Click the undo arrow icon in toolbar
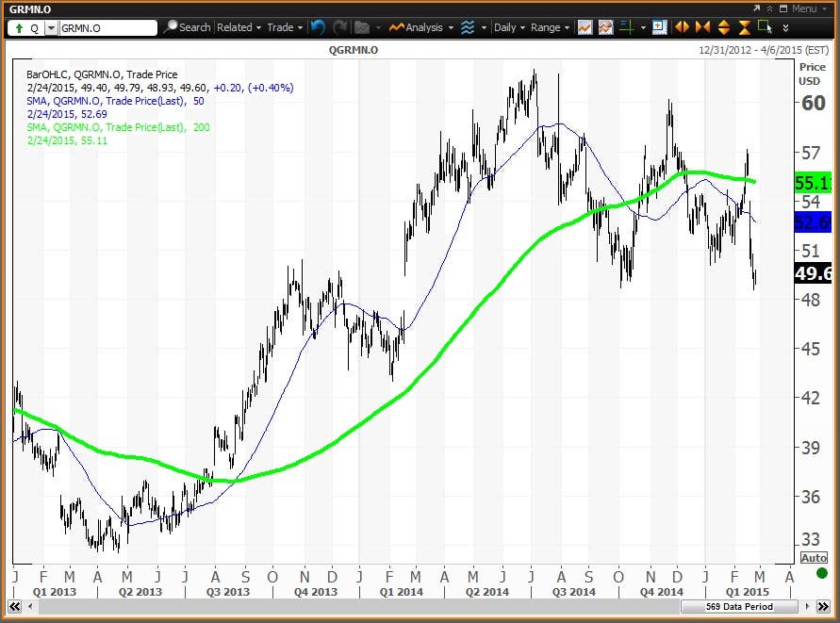This screenshot has width=840, height=623. [318, 27]
